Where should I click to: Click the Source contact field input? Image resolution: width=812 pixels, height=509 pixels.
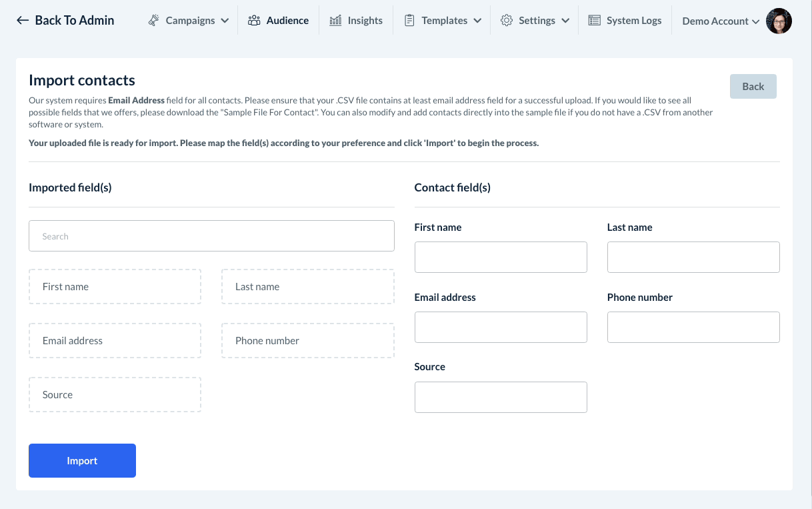[501, 397]
